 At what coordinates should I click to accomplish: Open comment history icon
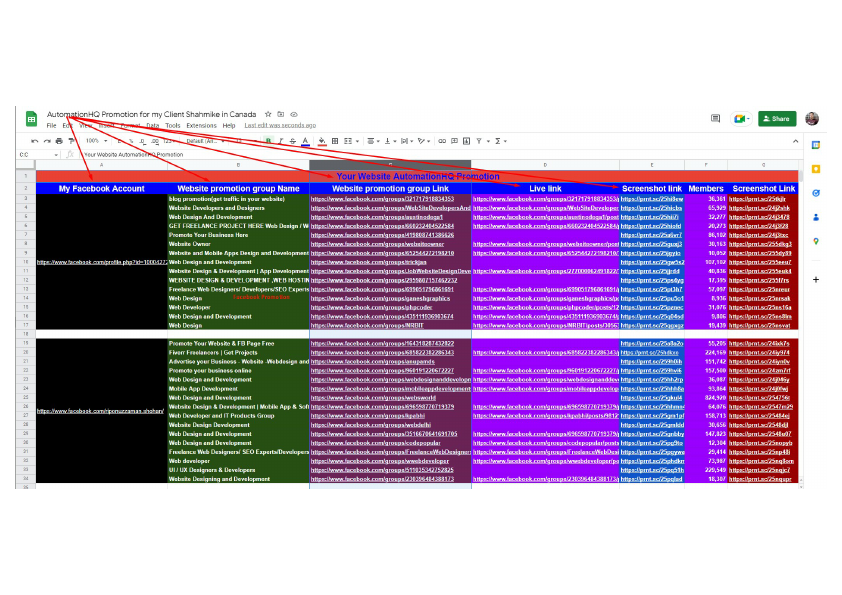point(715,119)
